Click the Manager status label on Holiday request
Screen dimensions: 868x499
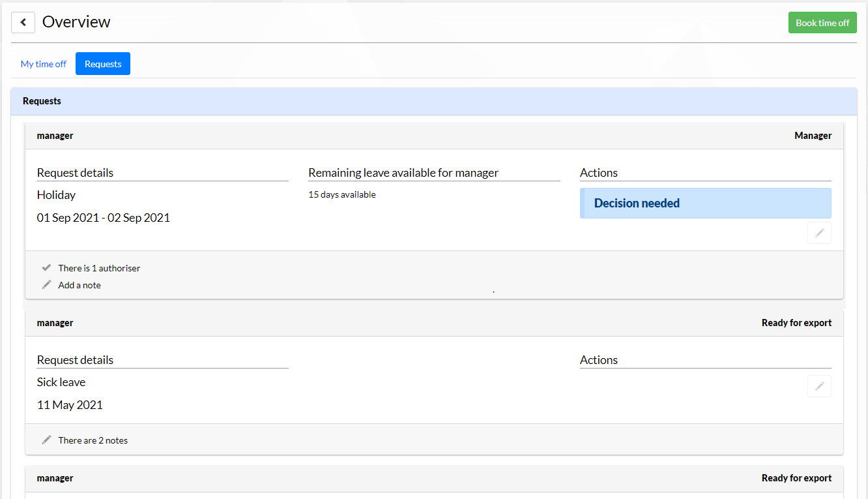[813, 136]
